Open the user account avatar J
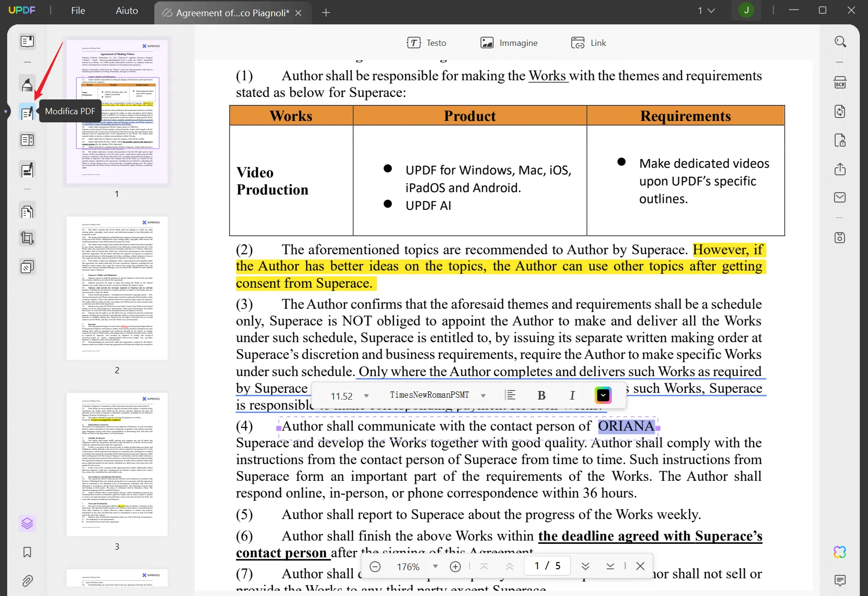 pyautogui.click(x=746, y=11)
